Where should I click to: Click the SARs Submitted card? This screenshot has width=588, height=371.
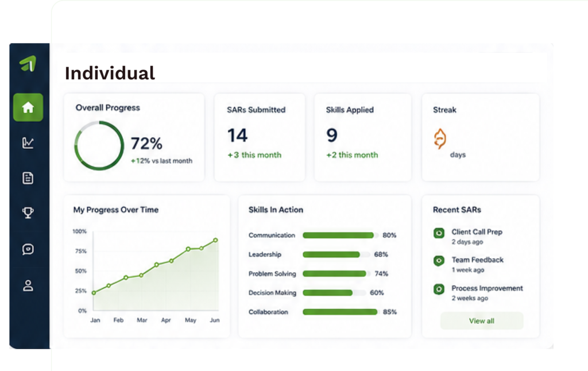(260, 137)
